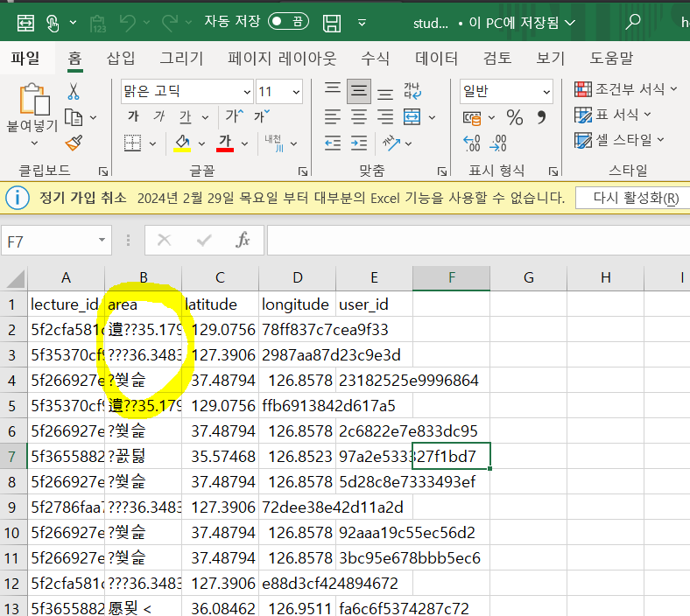
Task: Click Insert Function fx button
Action: click(x=243, y=240)
